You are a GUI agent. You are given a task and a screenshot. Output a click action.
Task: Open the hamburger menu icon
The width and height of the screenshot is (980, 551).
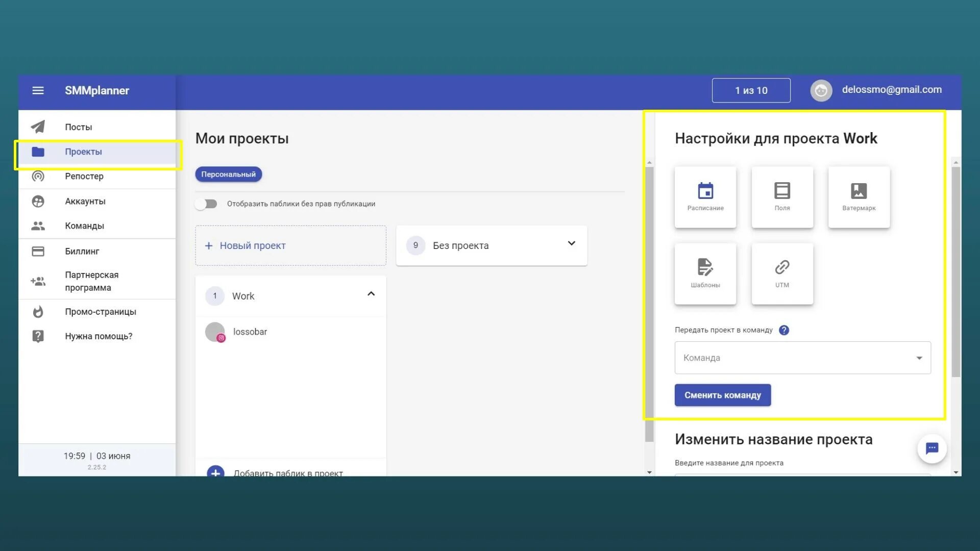(38, 90)
